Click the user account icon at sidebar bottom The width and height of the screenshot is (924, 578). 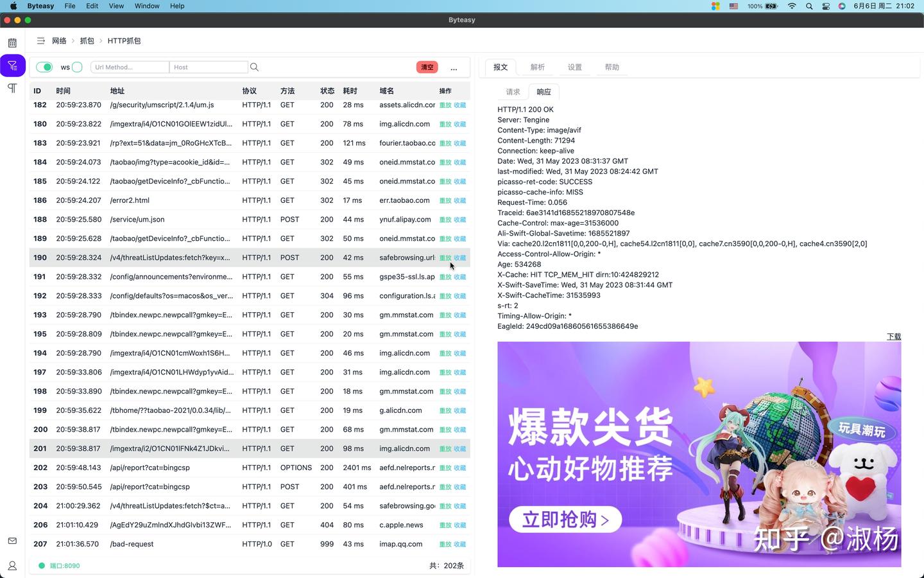pos(12,566)
